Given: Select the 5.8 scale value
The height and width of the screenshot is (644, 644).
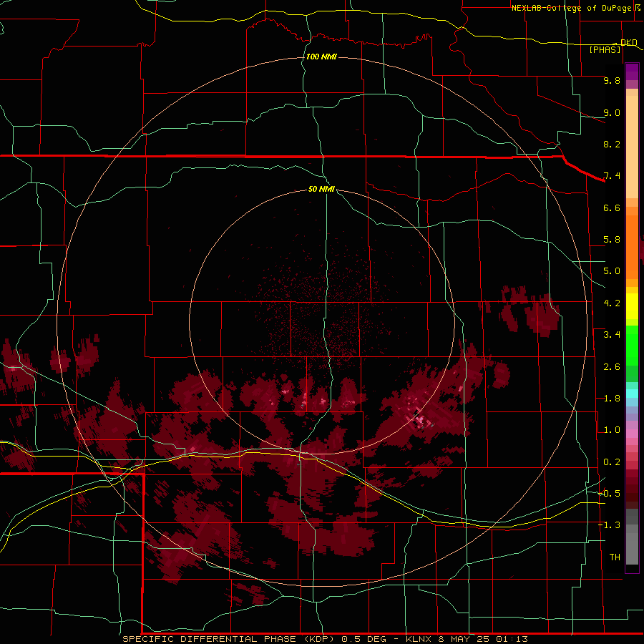Looking at the screenshot, I should 612,240.
